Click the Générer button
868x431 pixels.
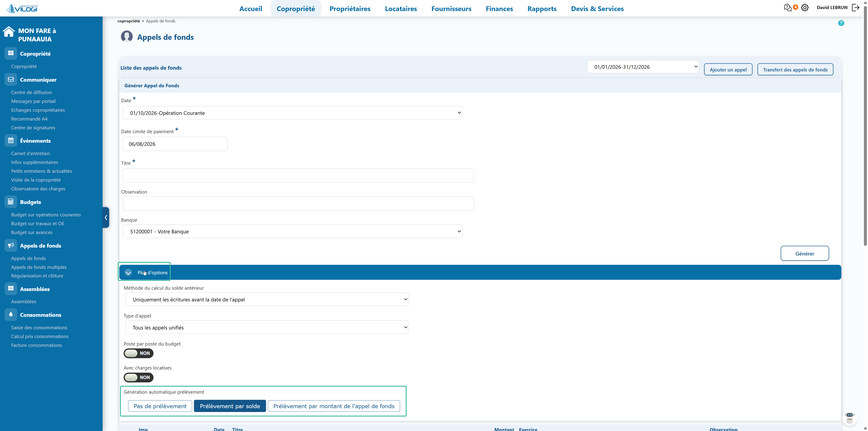coord(805,253)
